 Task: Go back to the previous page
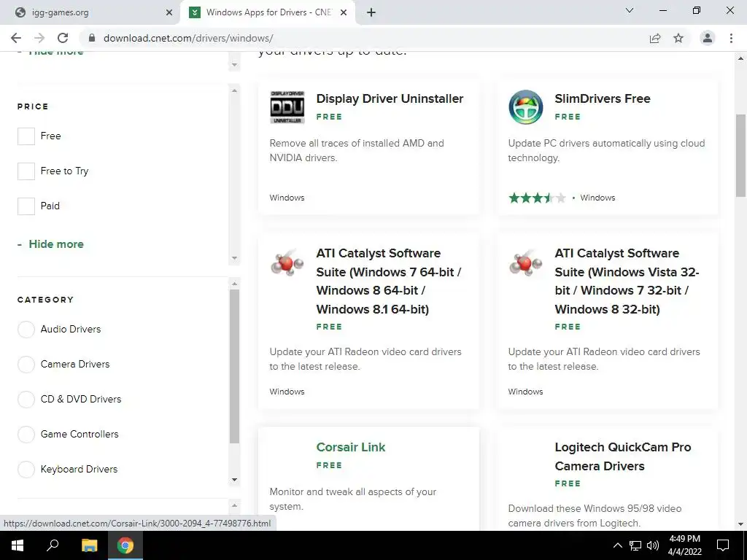[16, 38]
